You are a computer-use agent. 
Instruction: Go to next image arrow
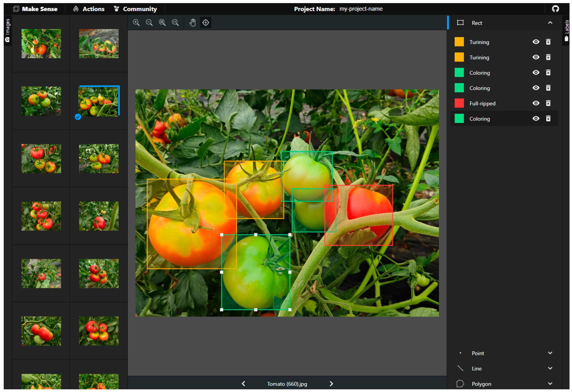(331, 384)
